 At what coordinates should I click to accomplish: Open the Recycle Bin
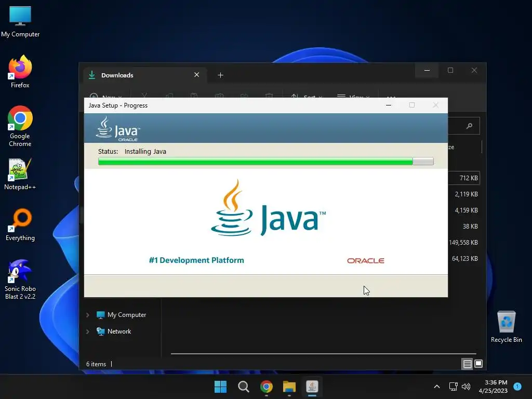click(x=506, y=327)
